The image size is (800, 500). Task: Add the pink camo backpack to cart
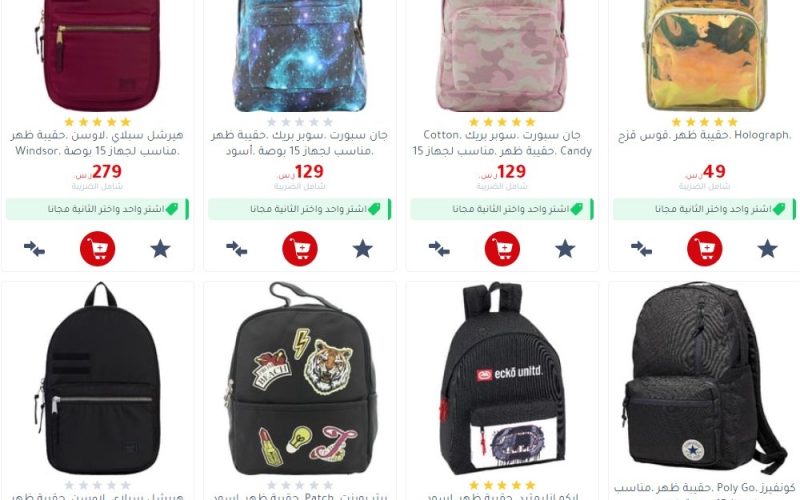coord(502,248)
